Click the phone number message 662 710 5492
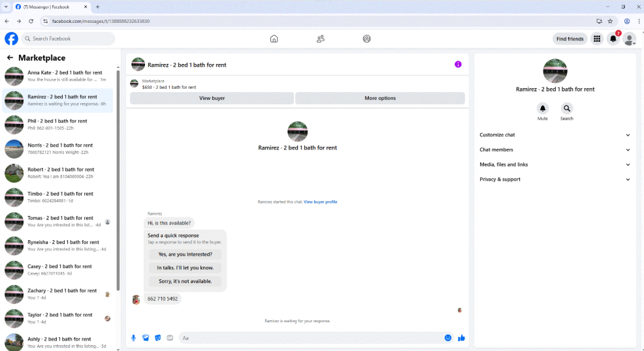The image size is (644, 351). point(163,299)
